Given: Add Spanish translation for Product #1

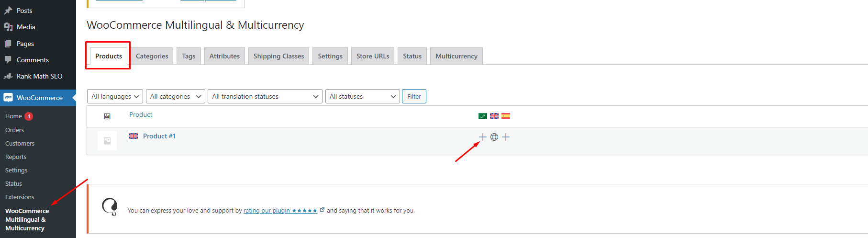Looking at the screenshot, I should pyautogui.click(x=506, y=137).
